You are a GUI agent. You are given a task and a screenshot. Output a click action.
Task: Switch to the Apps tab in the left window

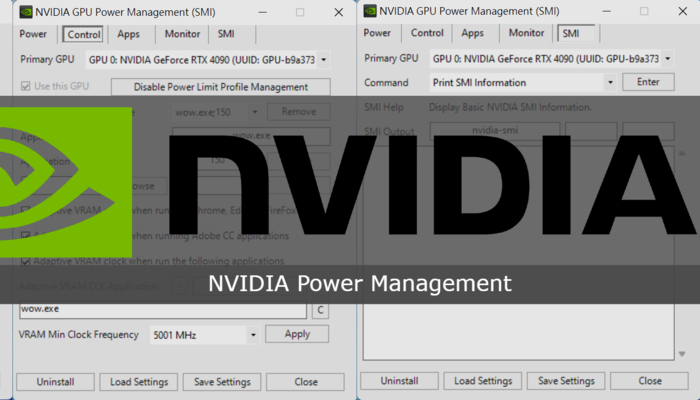[129, 34]
